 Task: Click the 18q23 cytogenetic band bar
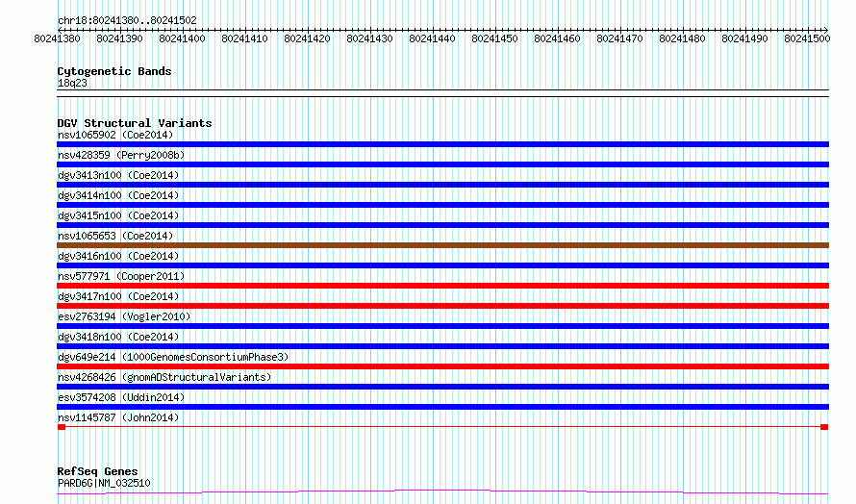(442, 93)
